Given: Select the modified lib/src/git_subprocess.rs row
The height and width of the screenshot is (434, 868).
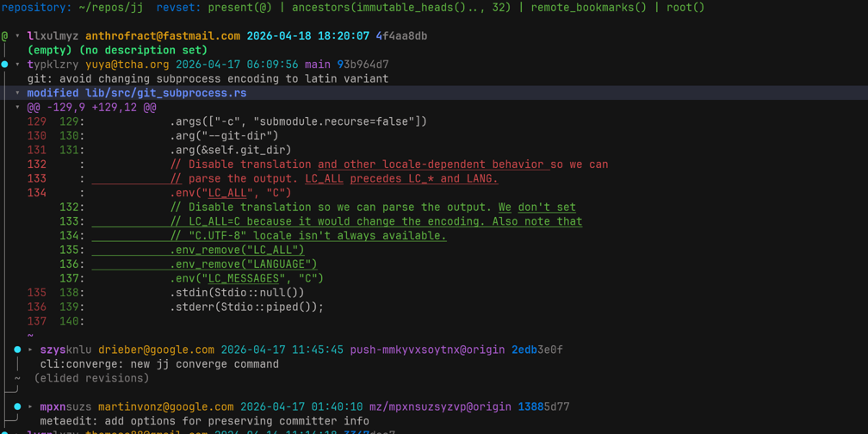Looking at the screenshot, I should 434,93.
